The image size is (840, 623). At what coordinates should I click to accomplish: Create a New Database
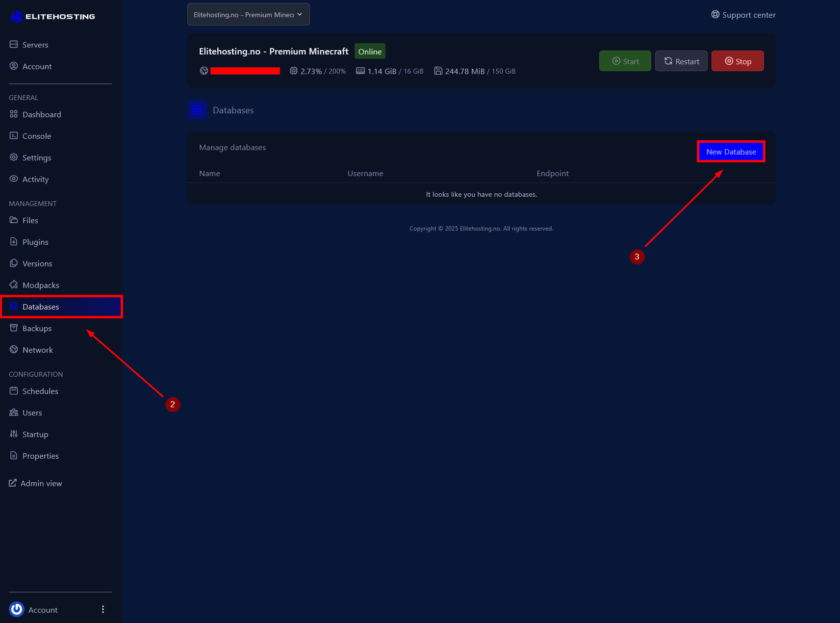731,152
